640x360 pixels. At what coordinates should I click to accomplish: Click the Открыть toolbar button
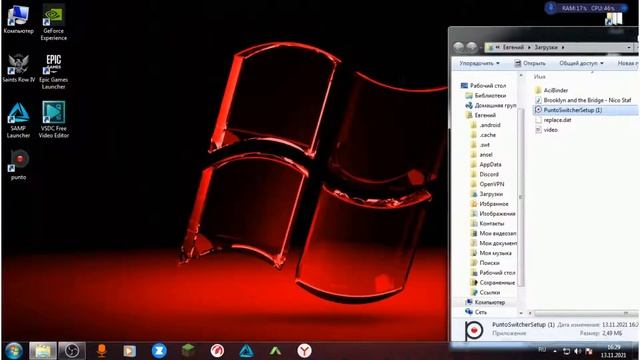click(530, 63)
